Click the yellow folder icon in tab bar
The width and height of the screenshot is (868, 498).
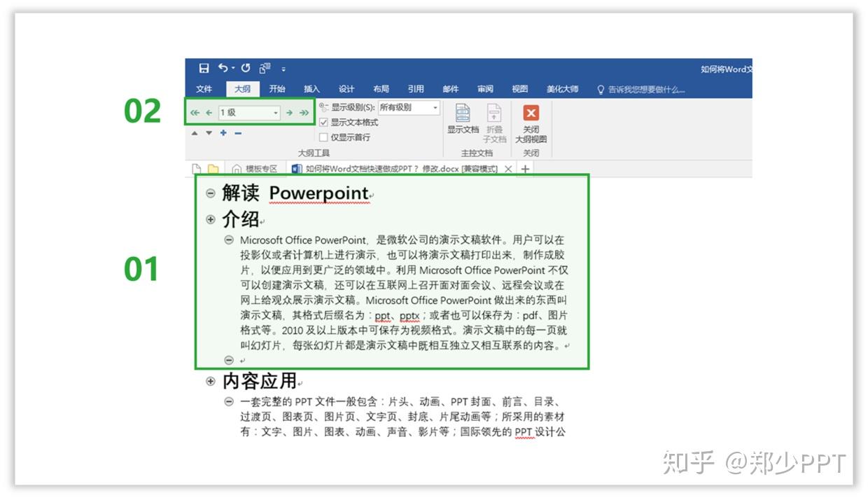[213, 169]
